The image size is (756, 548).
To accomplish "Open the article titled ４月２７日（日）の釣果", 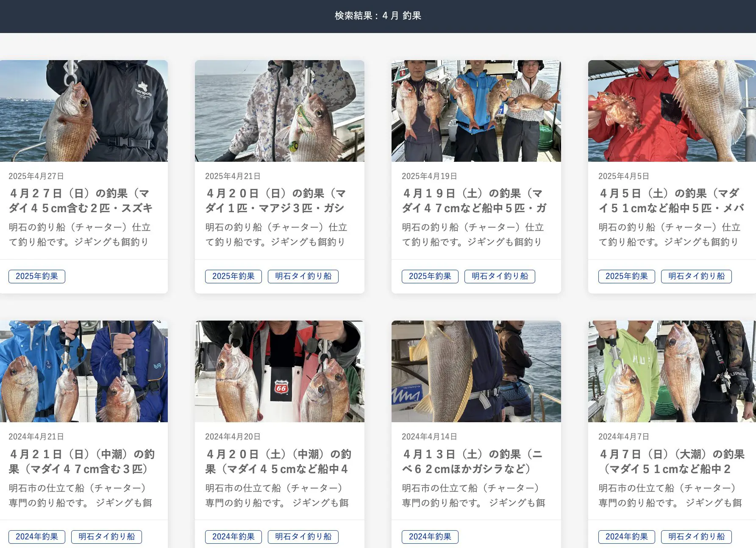I will (x=81, y=201).
